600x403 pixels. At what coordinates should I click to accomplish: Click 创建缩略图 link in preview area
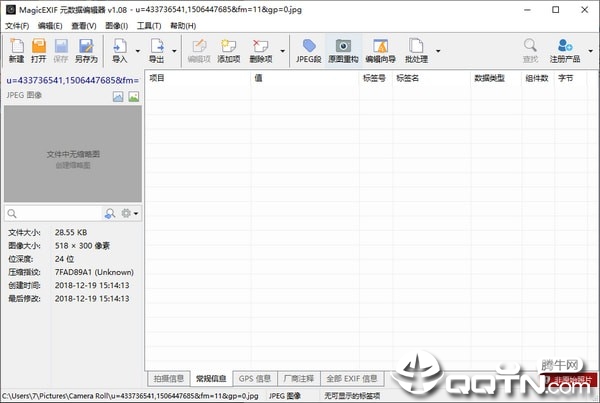[73, 165]
